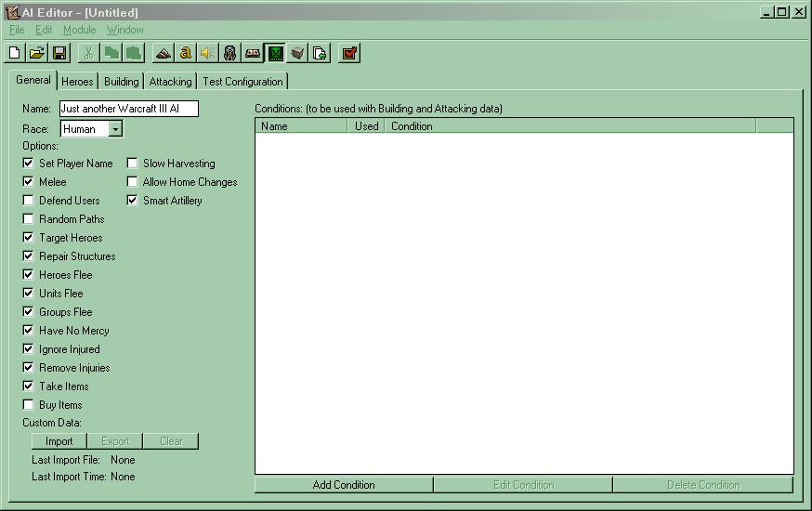Open the Object Editor module
This screenshot has width=812, height=511.
click(229, 53)
